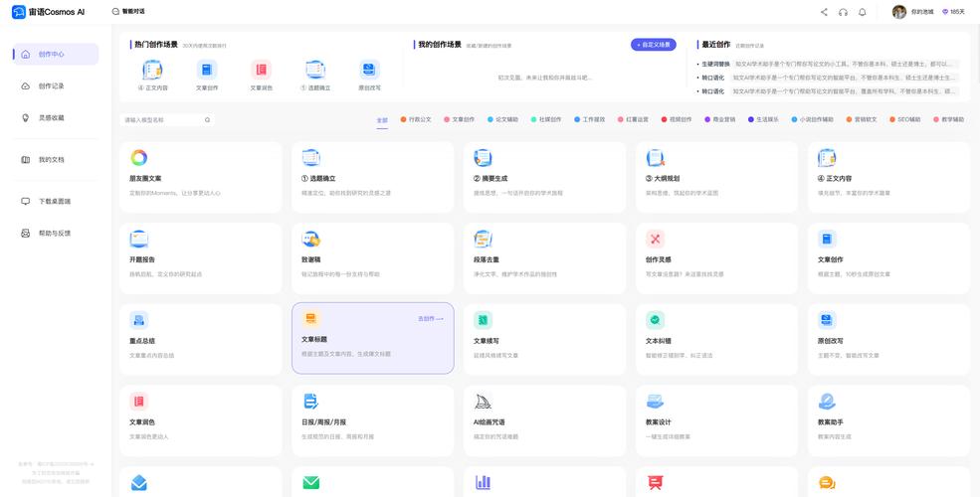The height and width of the screenshot is (497, 980).
Task: Click the user avatar picture
Action: (899, 12)
